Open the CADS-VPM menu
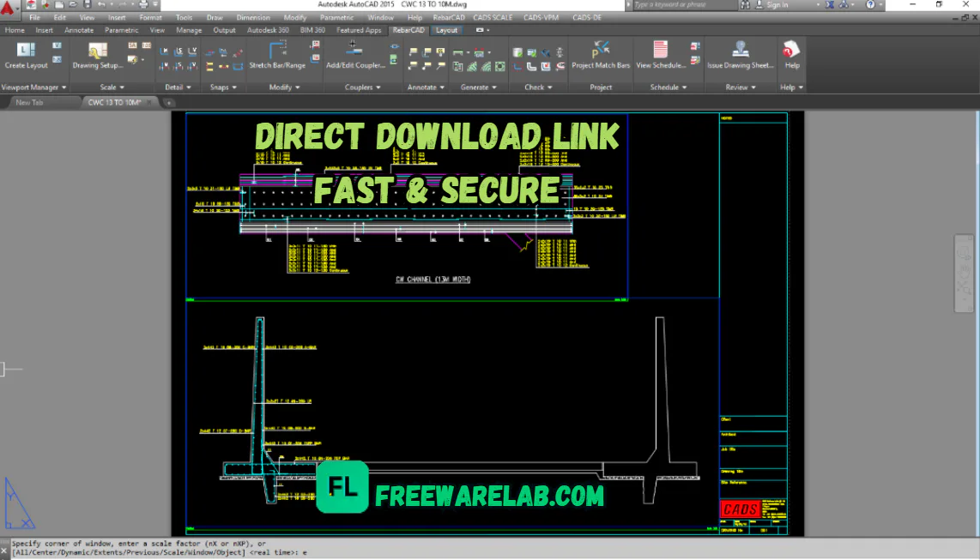The image size is (980, 560). point(541,17)
